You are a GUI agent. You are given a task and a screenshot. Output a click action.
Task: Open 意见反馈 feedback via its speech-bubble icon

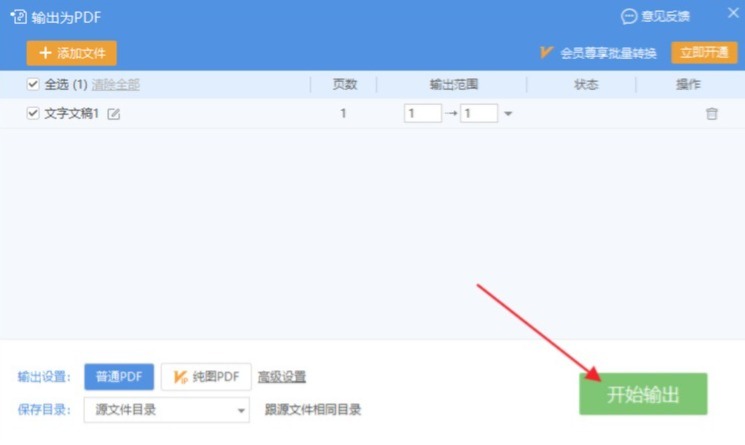tap(628, 16)
